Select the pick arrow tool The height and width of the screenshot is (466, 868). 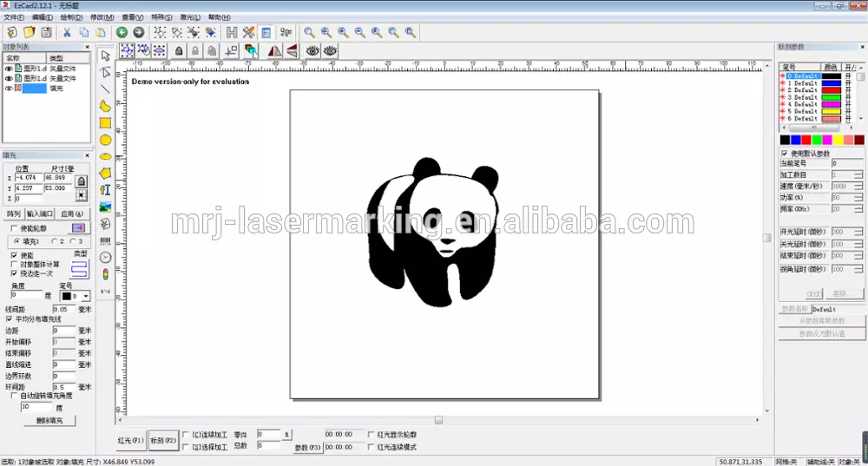(x=105, y=56)
